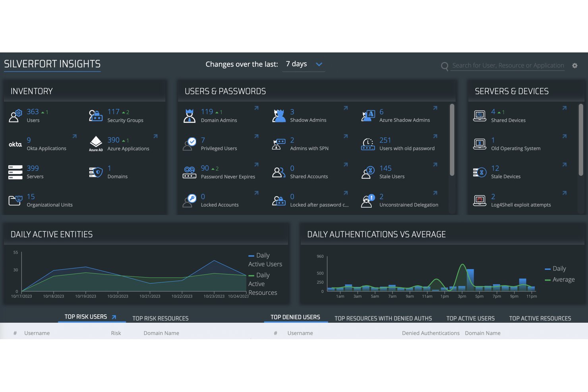Open the 251 Users with old password link
Image resolution: width=588 pixels, height=392 pixels.
pyautogui.click(x=385, y=140)
